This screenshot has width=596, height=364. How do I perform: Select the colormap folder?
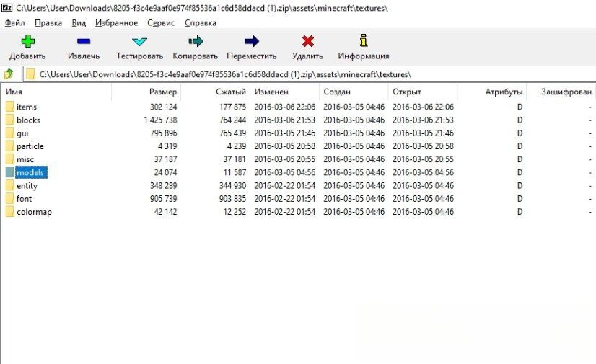pyautogui.click(x=34, y=212)
